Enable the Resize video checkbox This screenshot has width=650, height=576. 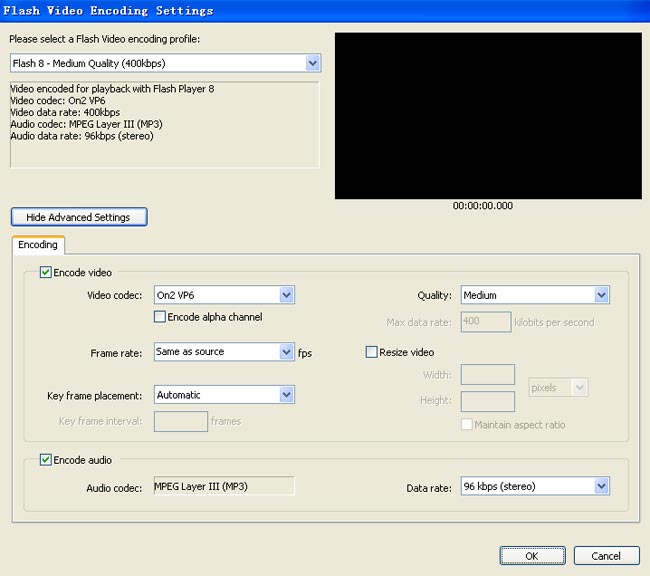pyautogui.click(x=371, y=352)
